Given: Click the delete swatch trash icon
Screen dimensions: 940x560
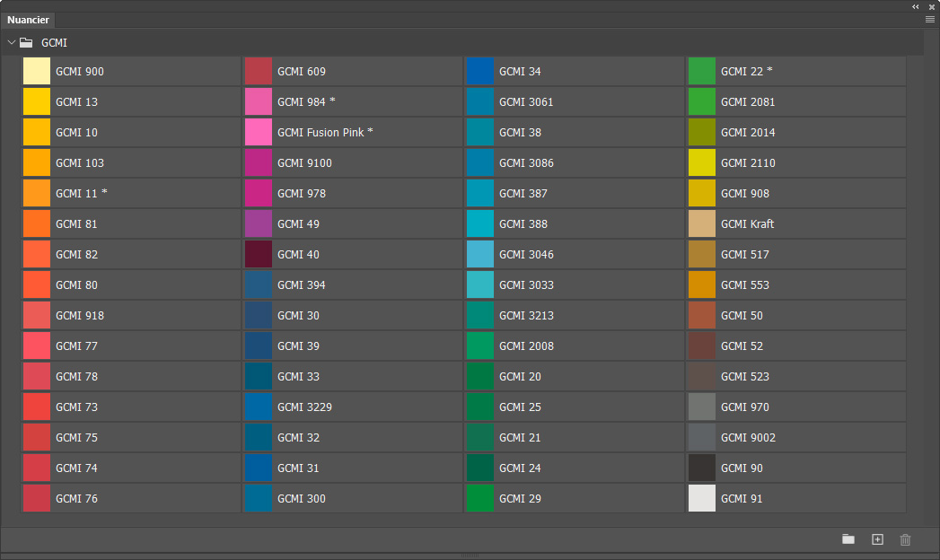Looking at the screenshot, I should pyautogui.click(x=905, y=539).
